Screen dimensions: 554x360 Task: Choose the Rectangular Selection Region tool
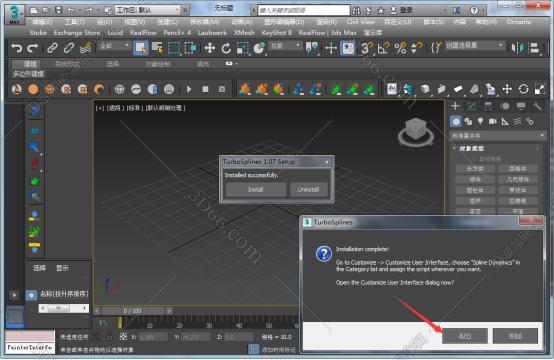click(174, 48)
